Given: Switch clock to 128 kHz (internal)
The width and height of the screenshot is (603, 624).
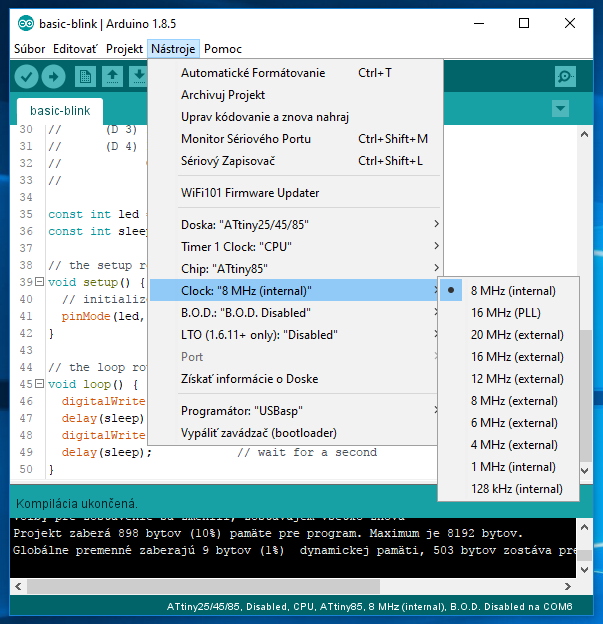Looking at the screenshot, I should coord(509,489).
